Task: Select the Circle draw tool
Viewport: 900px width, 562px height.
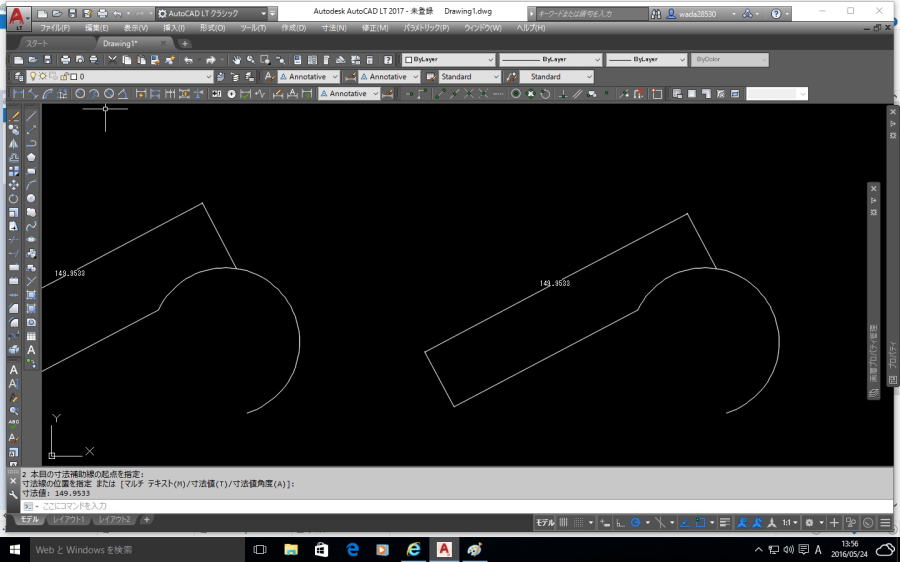Action: (31, 199)
